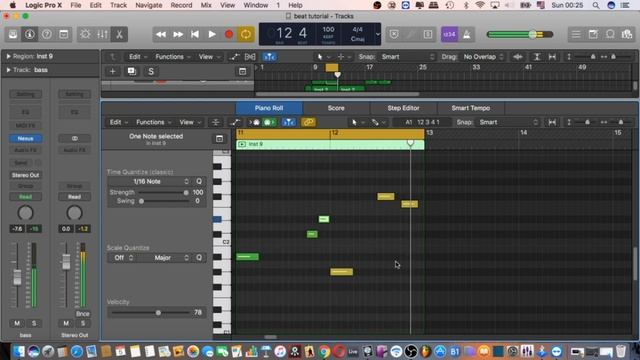Open the piano roll Functions dropdown
This screenshot has width=640, height=360.
153,122
